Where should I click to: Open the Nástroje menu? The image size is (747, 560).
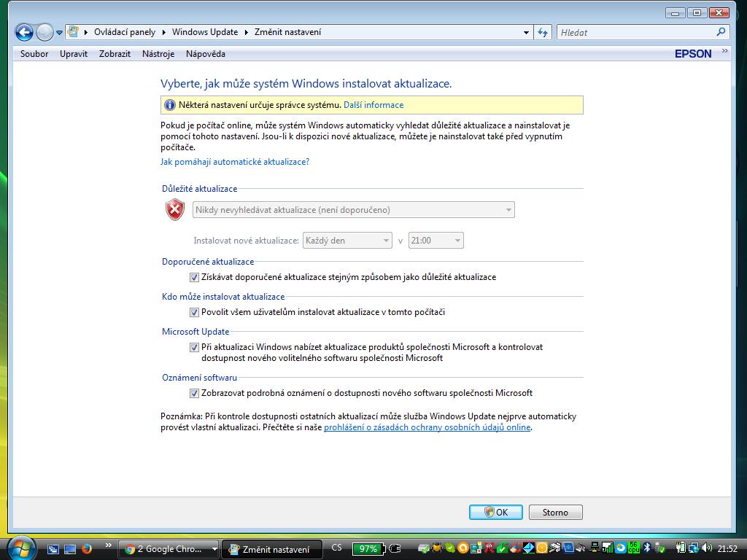pyautogui.click(x=158, y=54)
